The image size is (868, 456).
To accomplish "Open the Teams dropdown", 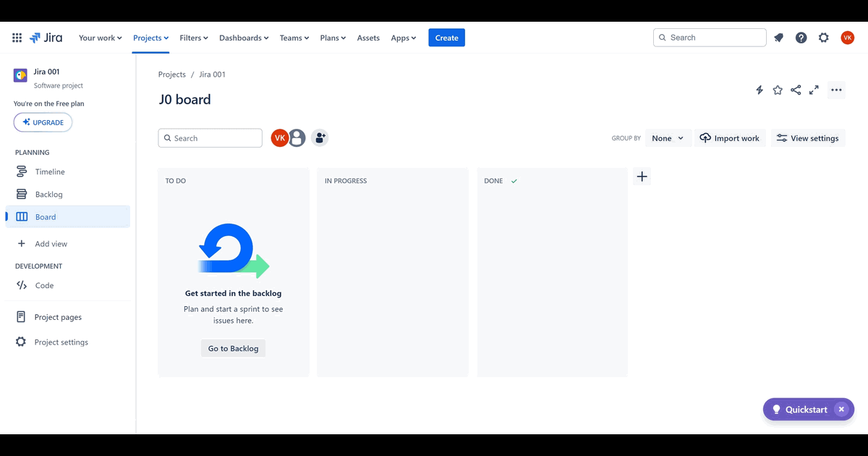I will (x=294, y=38).
